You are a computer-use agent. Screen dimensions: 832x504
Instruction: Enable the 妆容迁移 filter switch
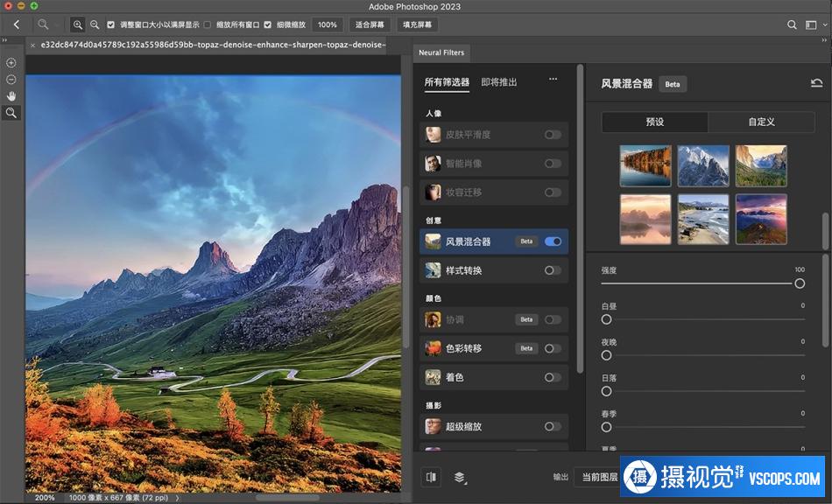point(553,192)
